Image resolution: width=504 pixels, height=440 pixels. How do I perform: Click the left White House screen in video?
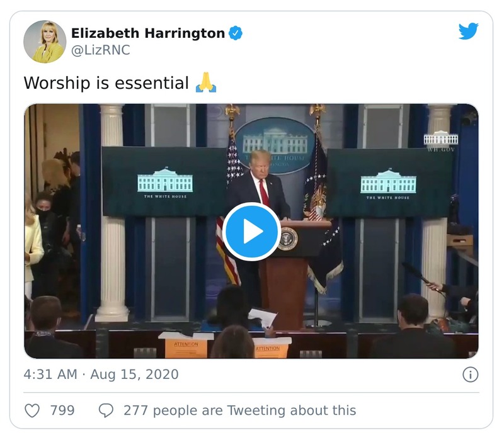point(164,182)
